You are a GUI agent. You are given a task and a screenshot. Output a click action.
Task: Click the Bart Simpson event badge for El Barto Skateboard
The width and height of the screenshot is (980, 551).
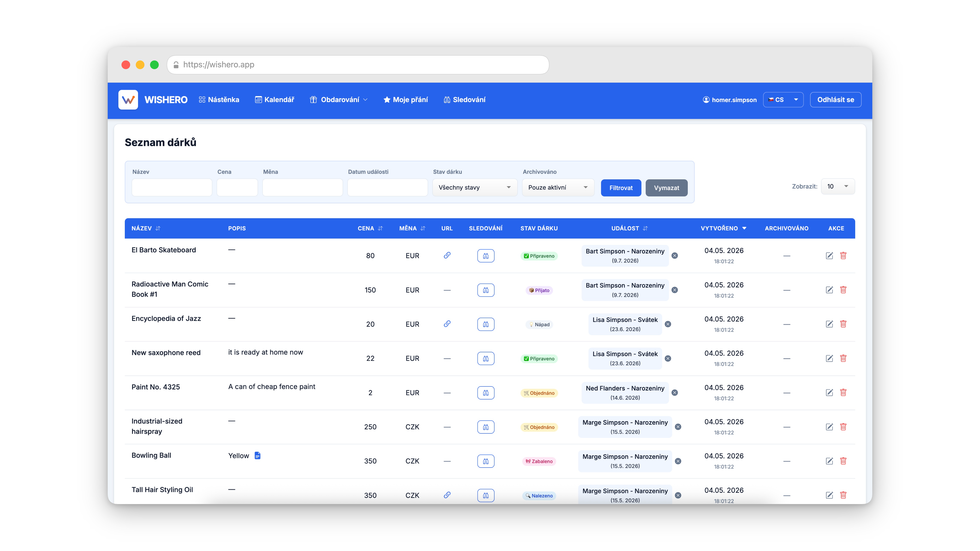(625, 256)
